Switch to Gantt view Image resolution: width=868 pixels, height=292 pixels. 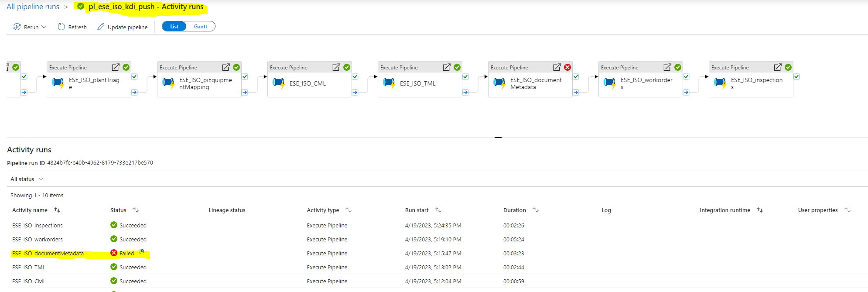201,27
